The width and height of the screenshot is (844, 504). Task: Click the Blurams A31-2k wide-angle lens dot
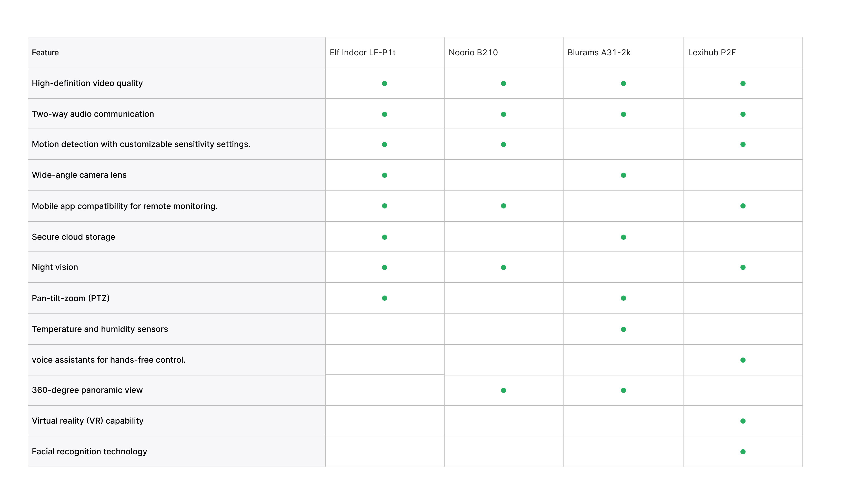coord(624,175)
